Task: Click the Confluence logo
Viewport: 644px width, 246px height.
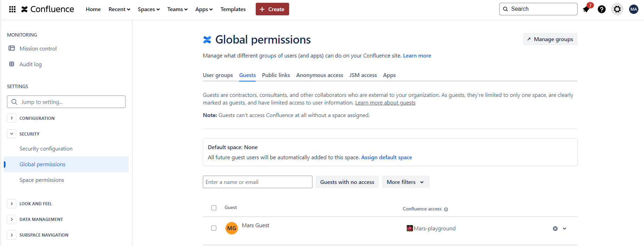Action: click(x=48, y=9)
